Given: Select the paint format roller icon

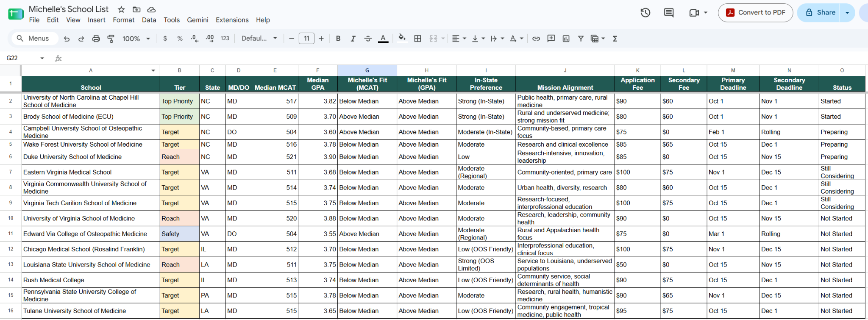Looking at the screenshot, I should pyautogui.click(x=111, y=39).
